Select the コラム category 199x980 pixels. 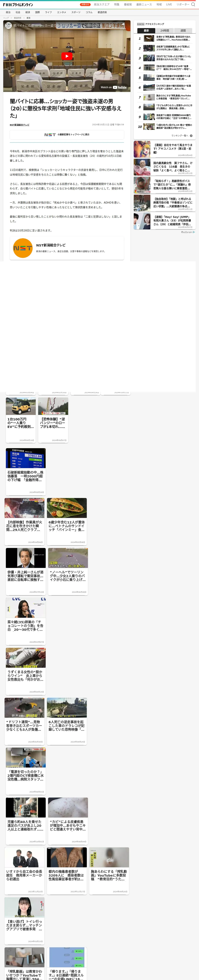tap(89, 12)
